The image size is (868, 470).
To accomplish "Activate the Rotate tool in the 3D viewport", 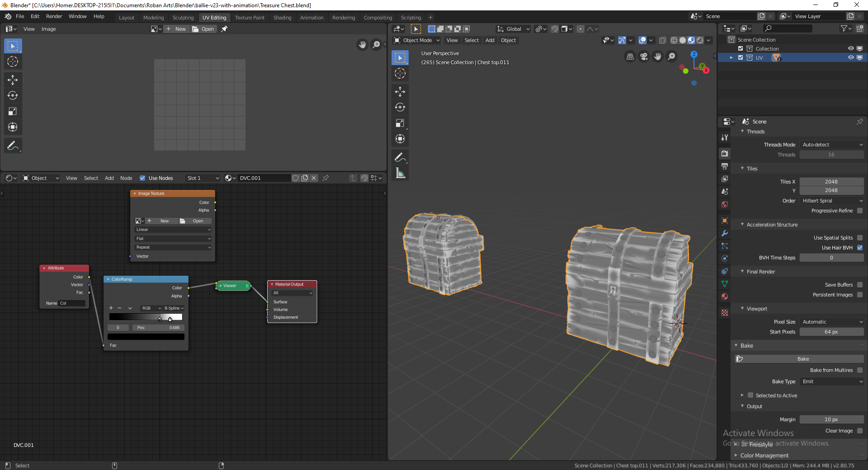I will (400, 107).
